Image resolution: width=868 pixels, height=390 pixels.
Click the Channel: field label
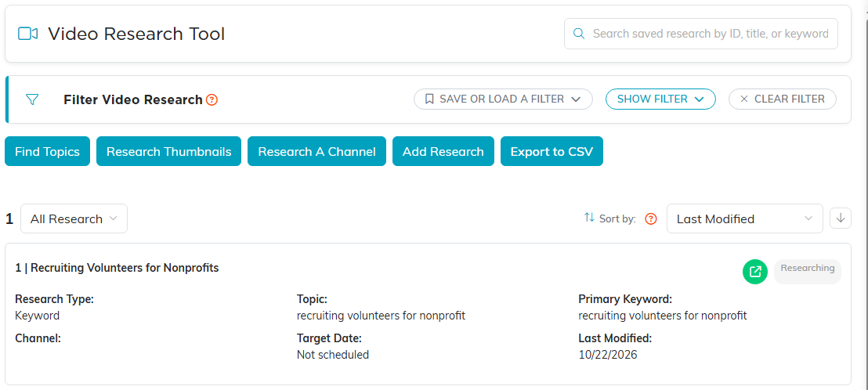click(x=38, y=338)
